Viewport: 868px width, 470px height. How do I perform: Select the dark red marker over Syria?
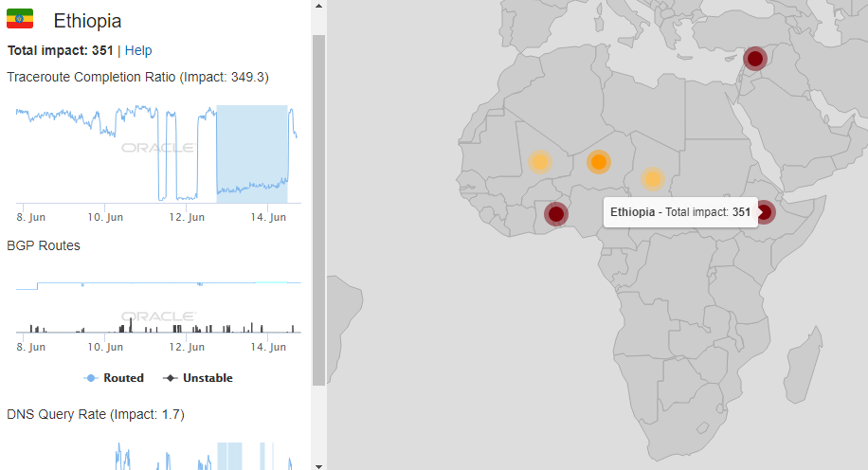[754, 59]
